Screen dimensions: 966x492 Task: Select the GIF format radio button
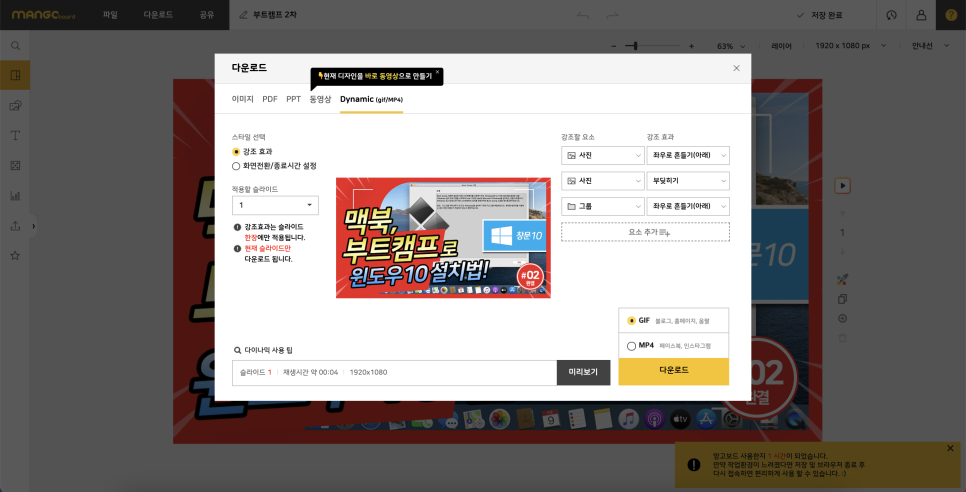point(631,321)
